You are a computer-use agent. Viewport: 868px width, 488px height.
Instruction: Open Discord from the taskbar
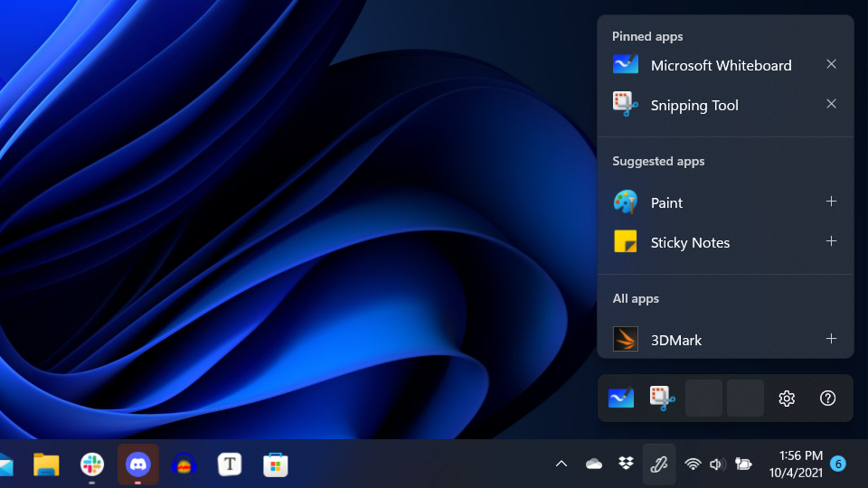tap(137, 465)
